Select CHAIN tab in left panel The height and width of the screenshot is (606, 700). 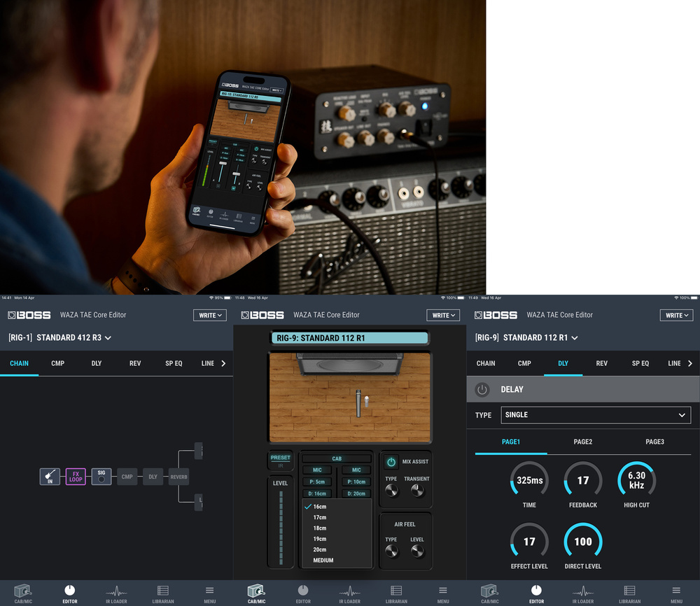[19, 363]
